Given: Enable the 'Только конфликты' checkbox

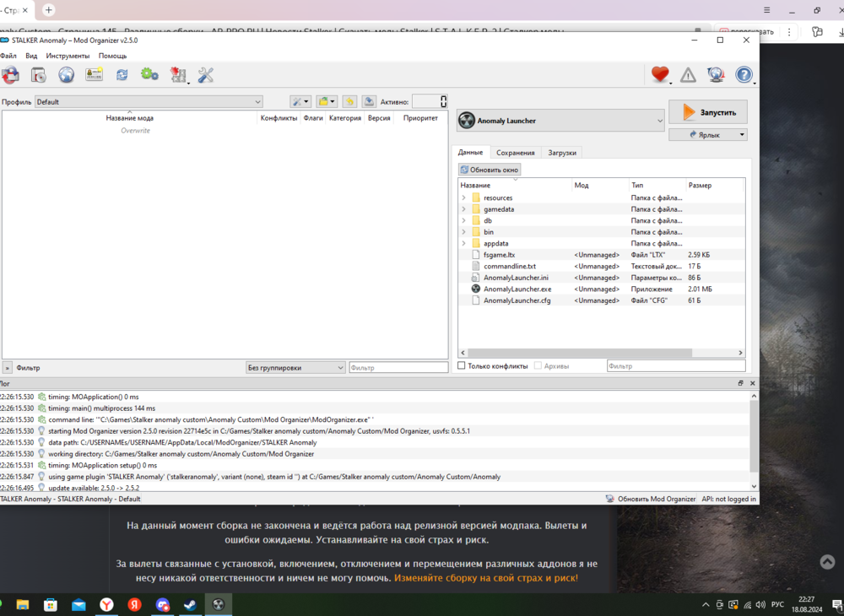Looking at the screenshot, I should [x=462, y=366].
